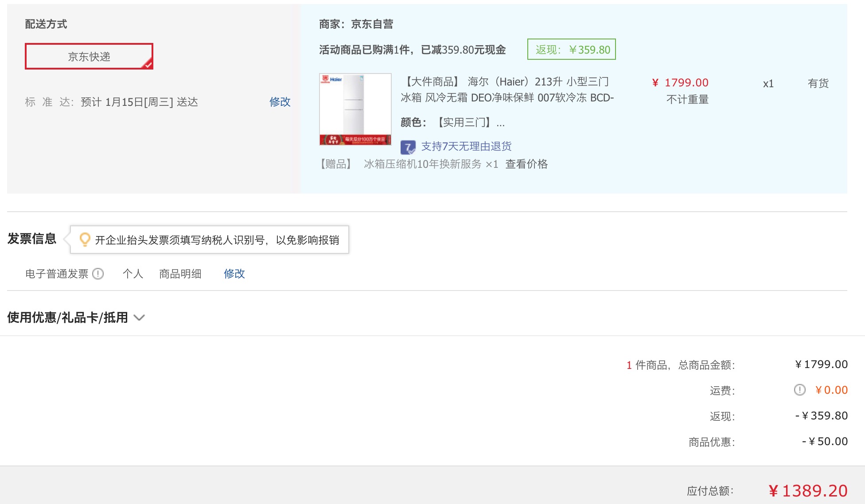The image size is (865, 504).
Task: Click the 商家: 京东自营 label
Action: (356, 24)
